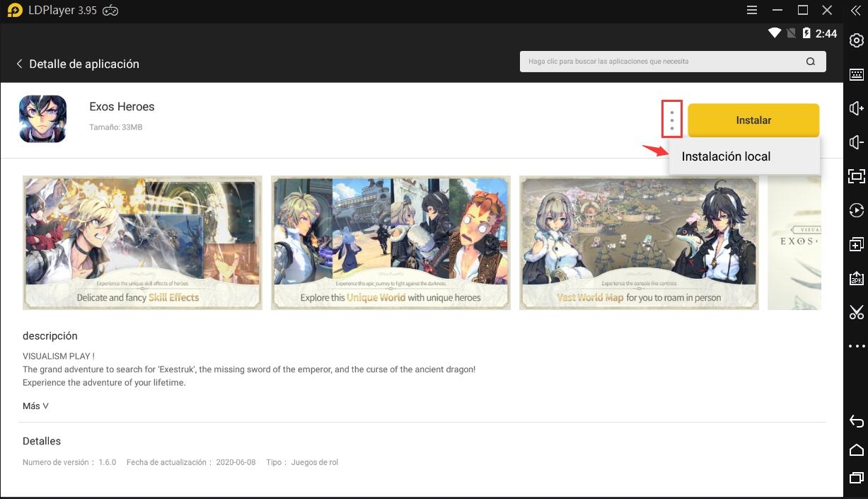The height and width of the screenshot is (499, 868).
Task: Toggle fullscreen mode from sidebar
Action: [856, 176]
